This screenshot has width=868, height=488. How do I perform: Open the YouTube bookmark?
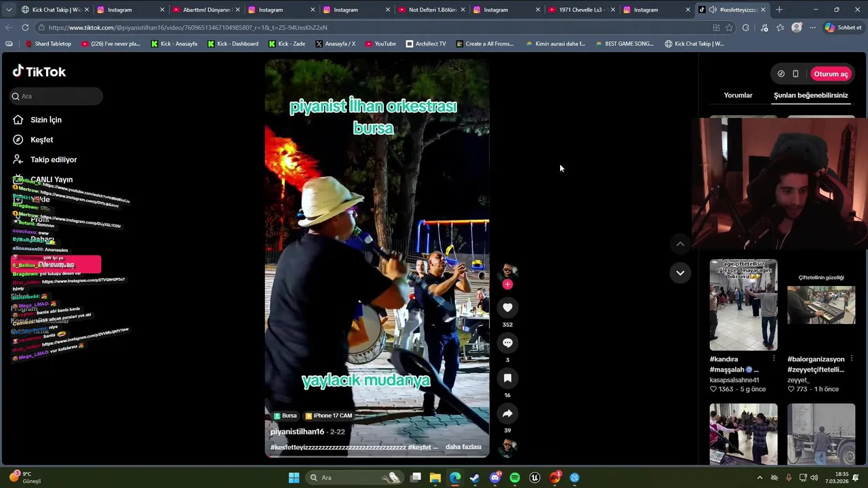coord(380,43)
